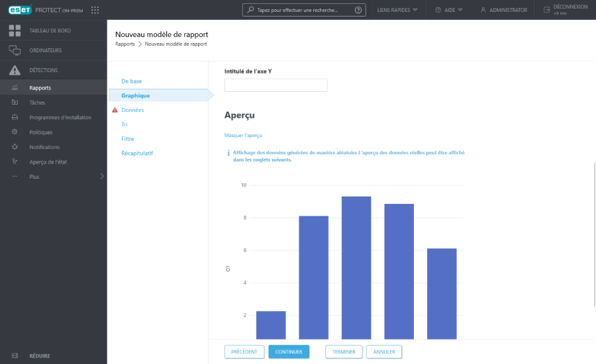Expand the Plus submenu arrow

tap(102, 176)
